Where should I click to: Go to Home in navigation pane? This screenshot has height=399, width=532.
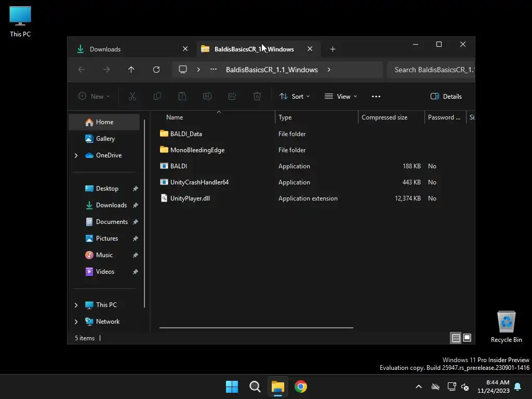tap(104, 122)
